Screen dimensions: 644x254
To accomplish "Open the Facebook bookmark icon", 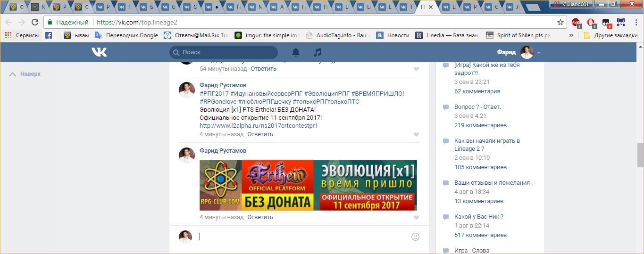I will pyautogui.click(x=49, y=35).
